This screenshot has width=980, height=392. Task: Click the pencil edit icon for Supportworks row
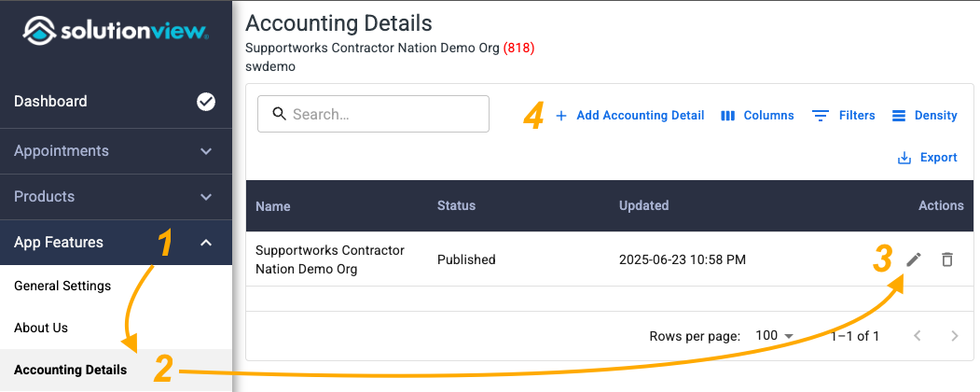pos(914,259)
